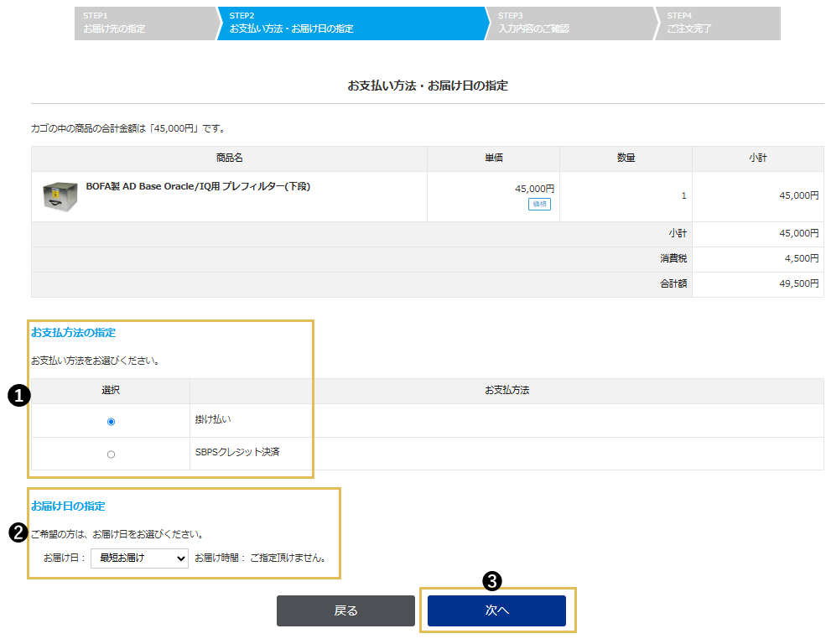Image resolution: width=831 pixels, height=644 pixels.
Task: Click the 合計額 49,500円 total amount
Action: coord(799,284)
